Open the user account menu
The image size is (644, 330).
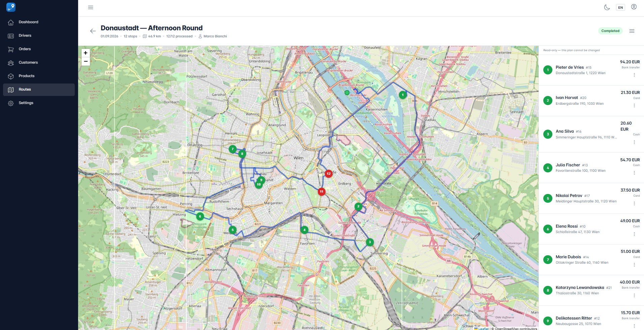(x=634, y=7)
